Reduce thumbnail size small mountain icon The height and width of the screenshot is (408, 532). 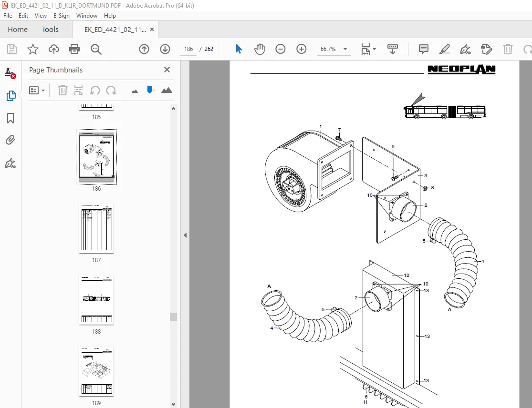pos(135,91)
